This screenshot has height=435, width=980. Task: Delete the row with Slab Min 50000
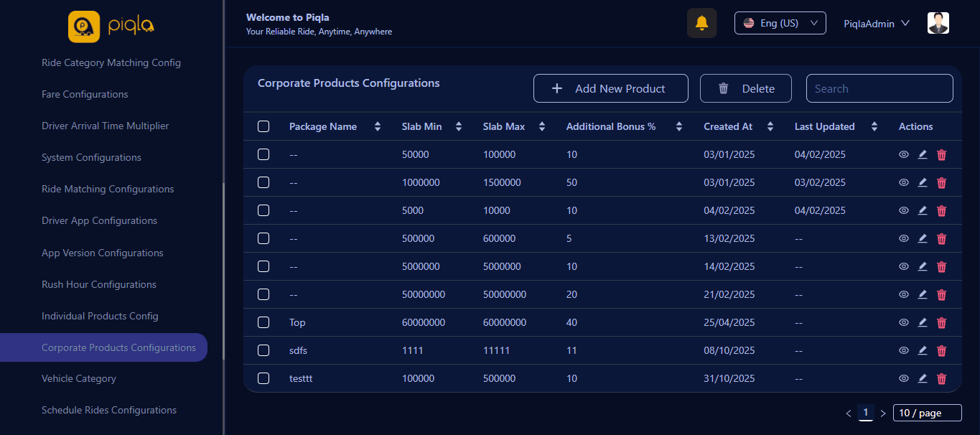tap(941, 154)
